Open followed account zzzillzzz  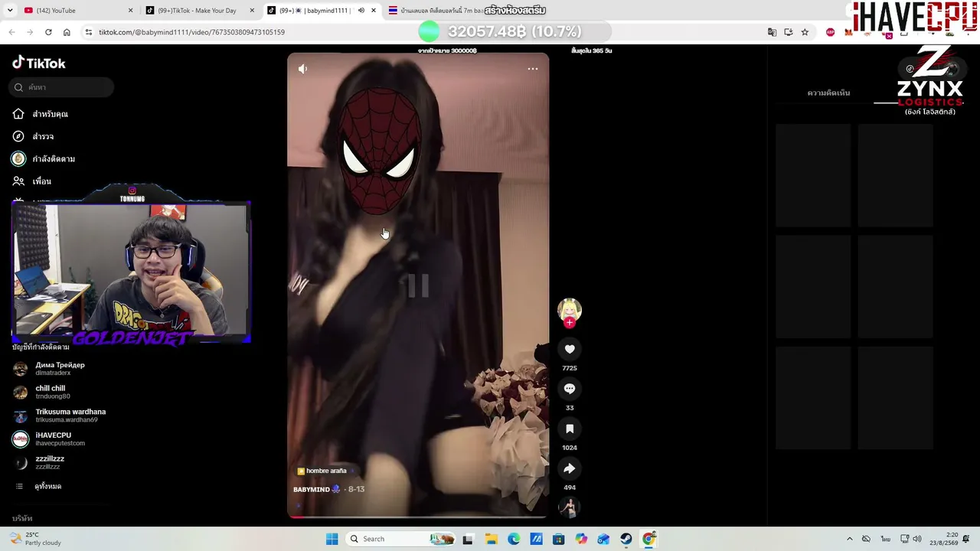coord(39,462)
